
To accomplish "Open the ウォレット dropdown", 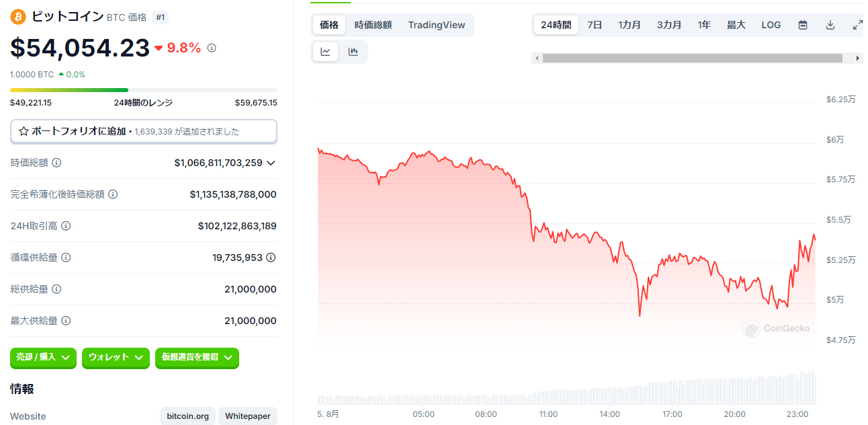I will coord(116,358).
